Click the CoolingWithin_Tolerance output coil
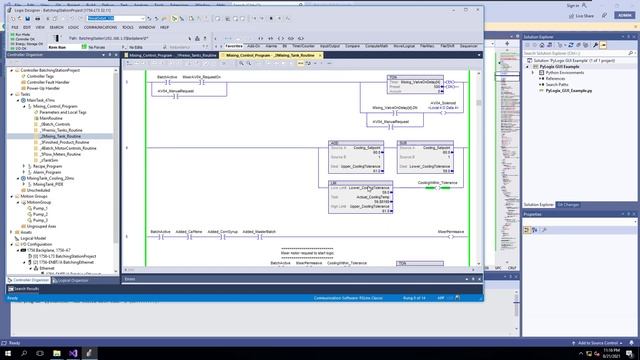 point(438,188)
